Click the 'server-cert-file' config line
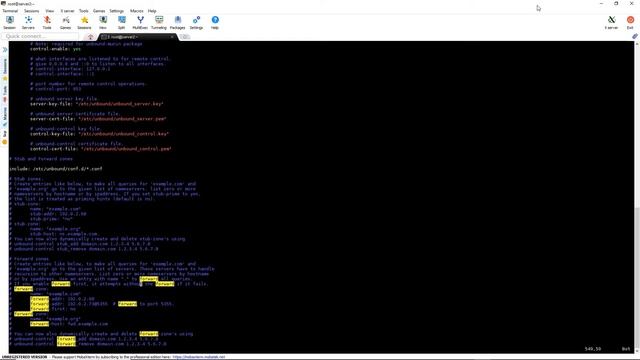This screenshot has width=640, height=360. [x=98, y=119]
